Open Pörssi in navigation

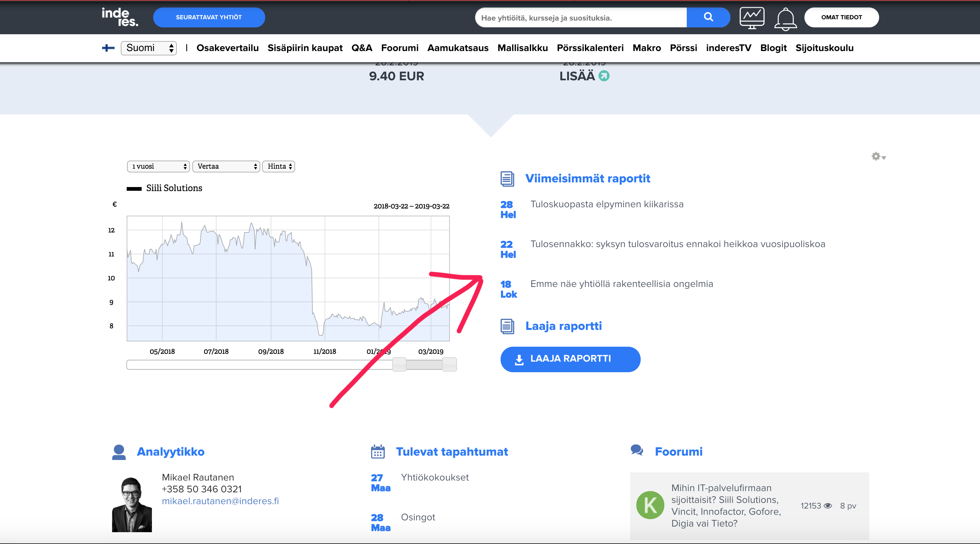(684, 48)
